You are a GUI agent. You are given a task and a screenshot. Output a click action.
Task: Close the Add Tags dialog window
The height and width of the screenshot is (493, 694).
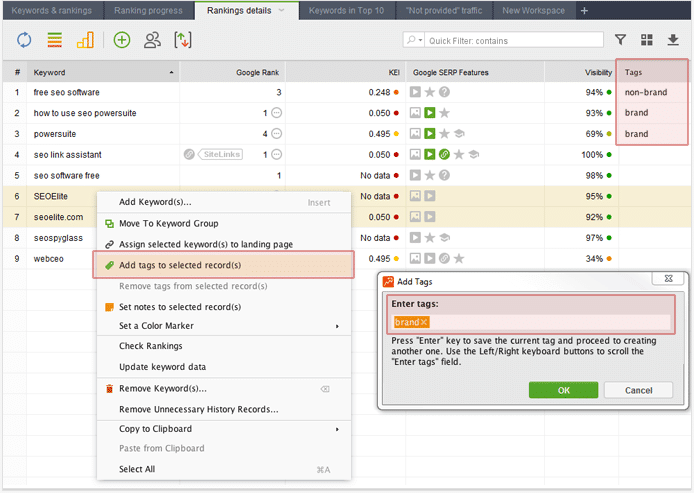tap(668, 279)
